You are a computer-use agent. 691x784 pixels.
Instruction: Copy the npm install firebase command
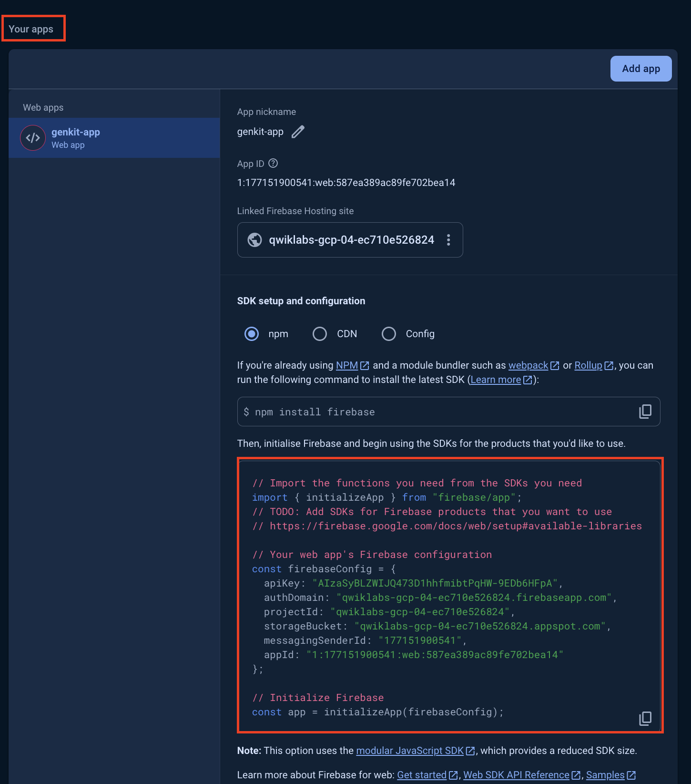coord(645,412)
